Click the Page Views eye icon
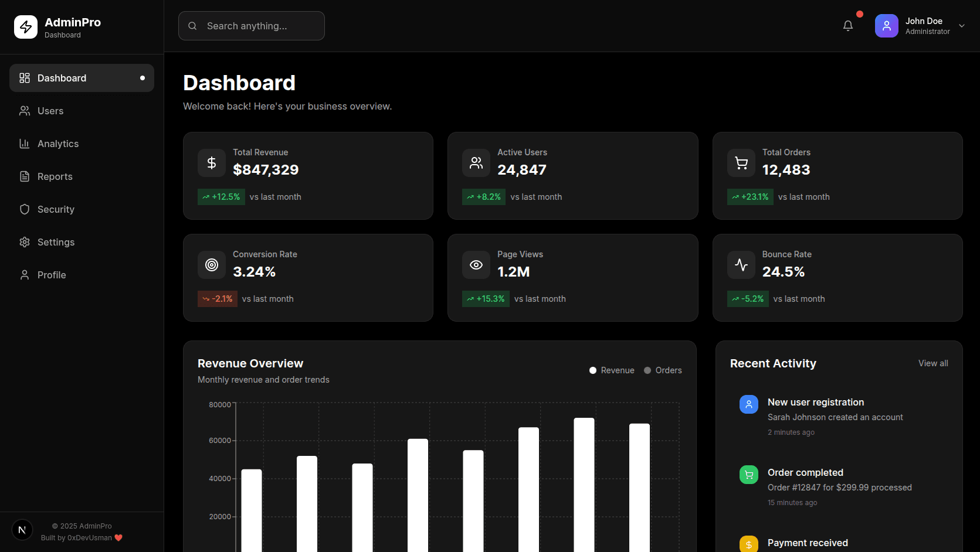 coord(476,265)
